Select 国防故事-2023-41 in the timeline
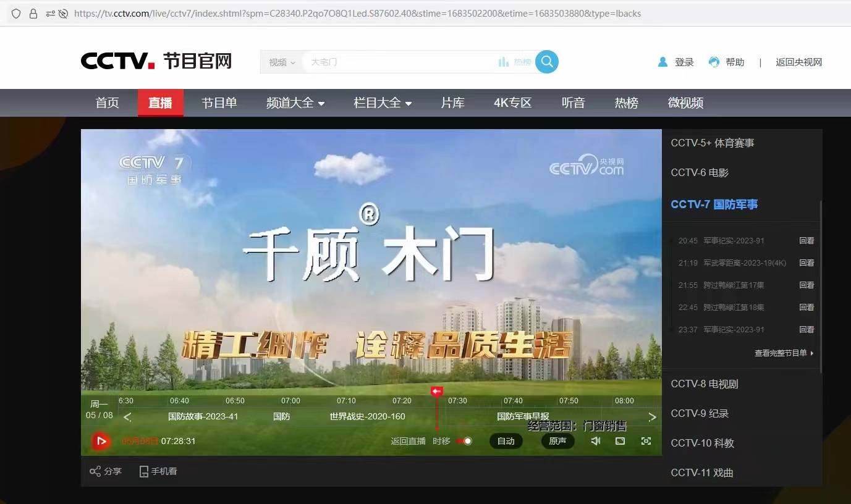This screenshot has height=504, width=851. coord(203,416)
